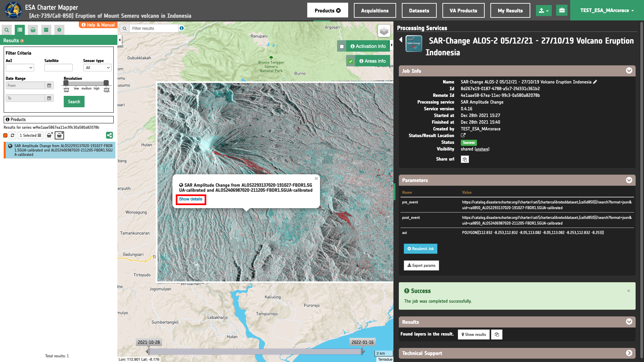Click the upload icon button in header
The image size is (644, 362).
click(544, 11)
